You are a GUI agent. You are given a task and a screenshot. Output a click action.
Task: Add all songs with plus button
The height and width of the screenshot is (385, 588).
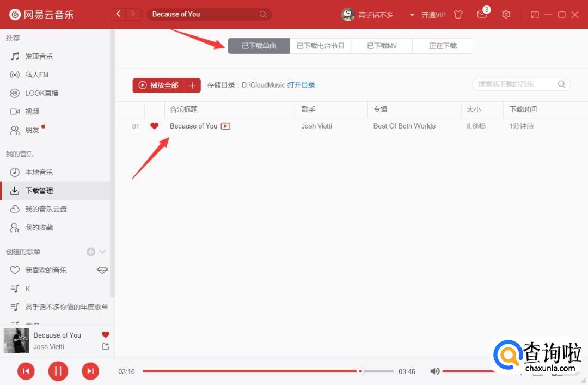[x=192, y=85]
